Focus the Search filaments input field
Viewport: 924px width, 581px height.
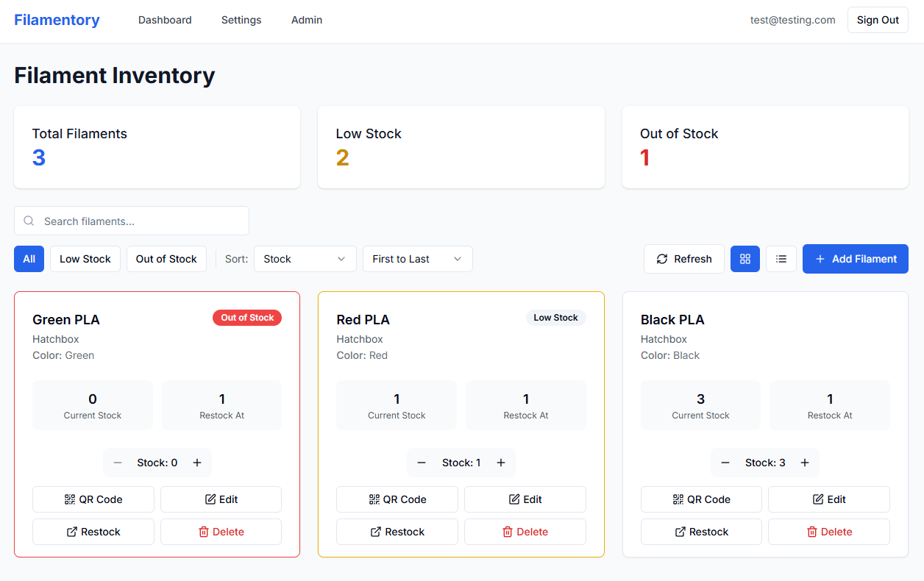click(x=140, y=221)
